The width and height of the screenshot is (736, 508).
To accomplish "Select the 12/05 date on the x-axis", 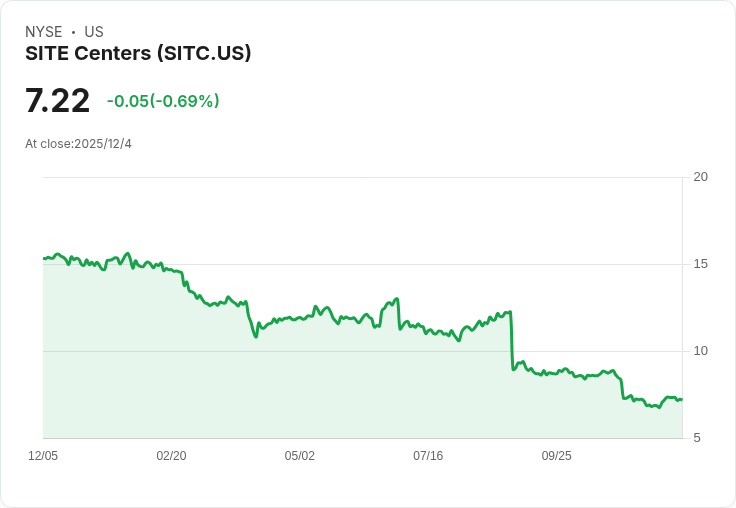I will [43, 456].
